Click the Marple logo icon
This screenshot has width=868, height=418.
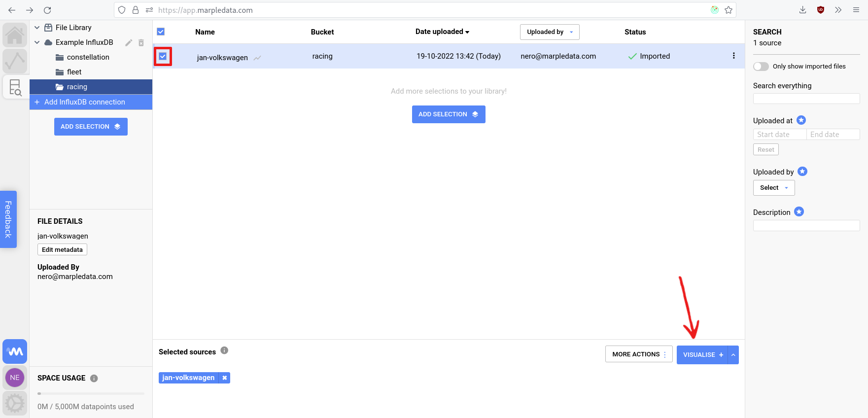[x=15, y=351]
